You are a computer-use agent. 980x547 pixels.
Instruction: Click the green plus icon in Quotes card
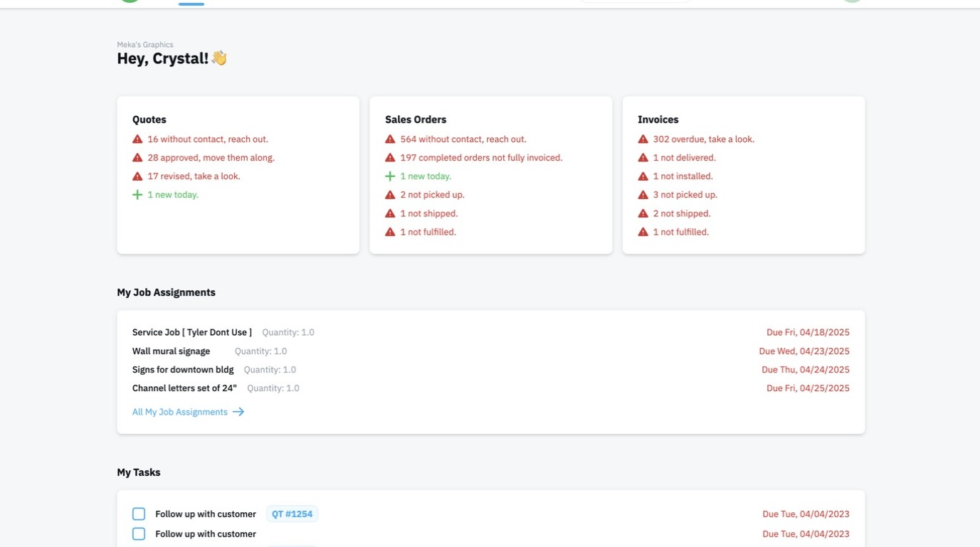(x=137, y=195)
